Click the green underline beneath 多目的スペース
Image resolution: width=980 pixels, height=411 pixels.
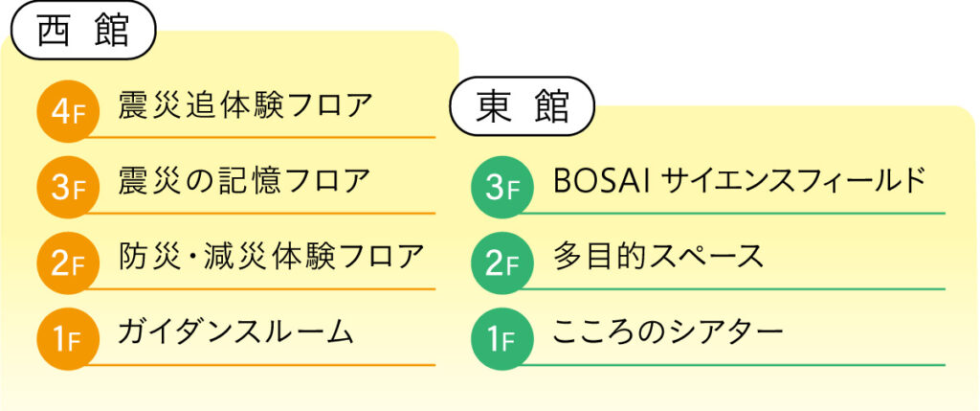click(727, 288)
